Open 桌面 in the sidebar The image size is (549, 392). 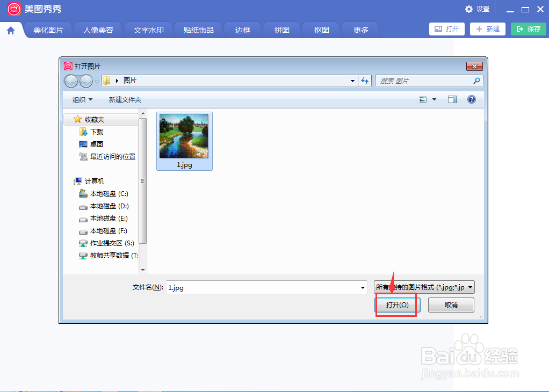(x=91, y=144)
